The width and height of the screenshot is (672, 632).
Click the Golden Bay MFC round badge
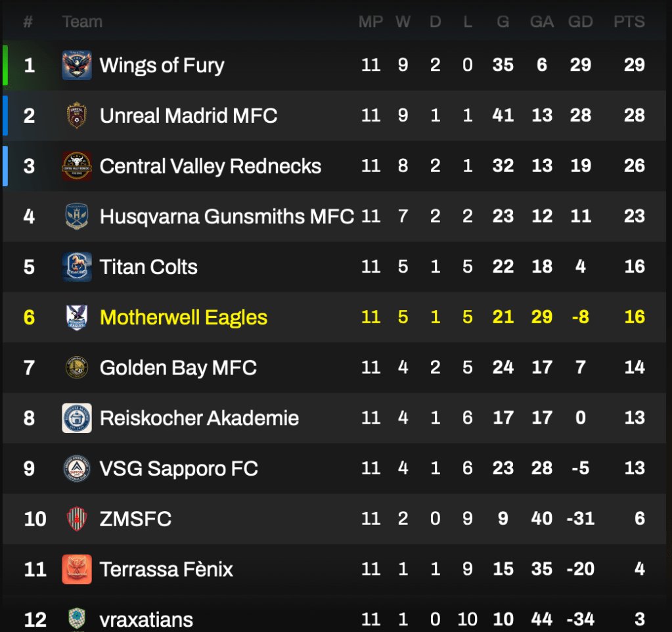pyautogui.click(x=77, y=367)
